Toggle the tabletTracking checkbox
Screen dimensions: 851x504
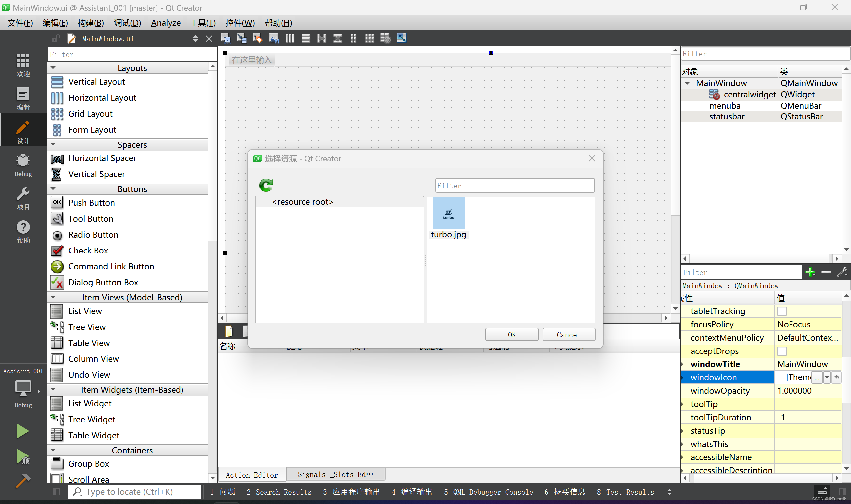coord(782,311)
